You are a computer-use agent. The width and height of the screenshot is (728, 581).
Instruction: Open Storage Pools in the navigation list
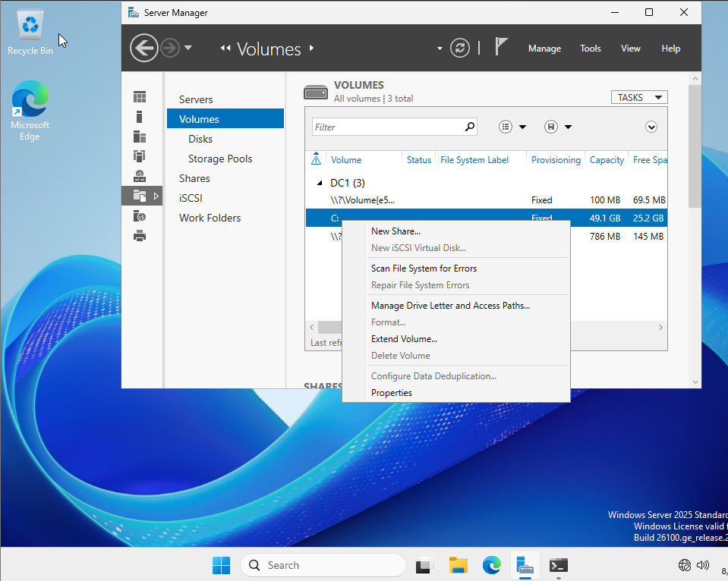[x=220, y=159]
